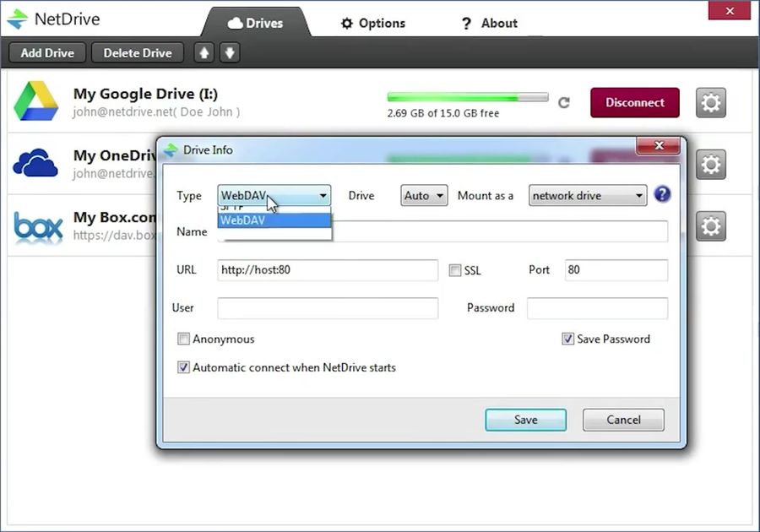Save the Drive Info settings
Viewport: 760px width, 532px height.
coord(526,420)
